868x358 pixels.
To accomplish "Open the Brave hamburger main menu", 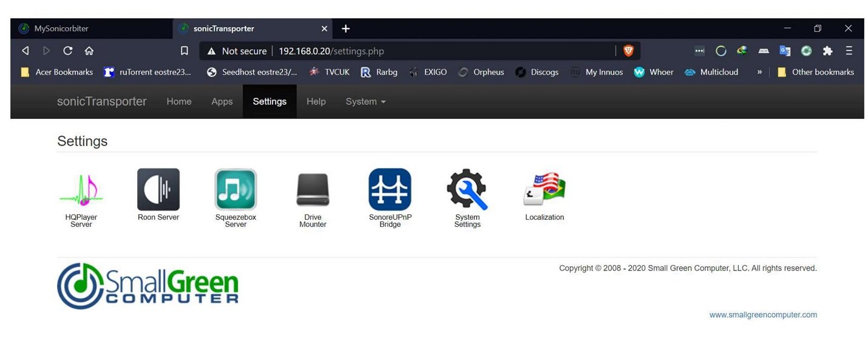I will (x=849, y=51).
